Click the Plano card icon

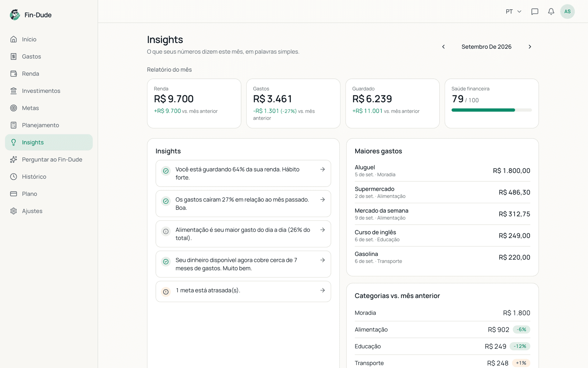click(14, 194)
